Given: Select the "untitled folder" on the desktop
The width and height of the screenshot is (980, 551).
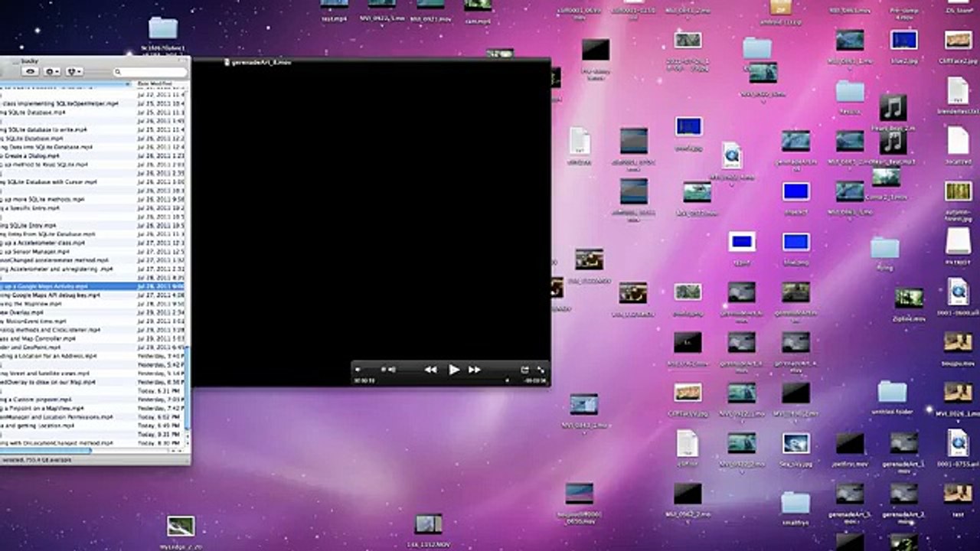Looking at the screenshot, I should pos(893,393).
